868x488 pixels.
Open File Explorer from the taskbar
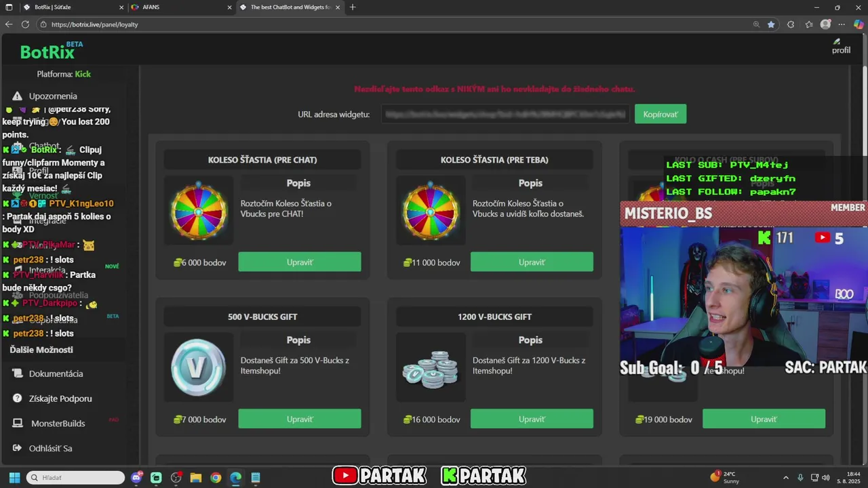coord(196,477)
